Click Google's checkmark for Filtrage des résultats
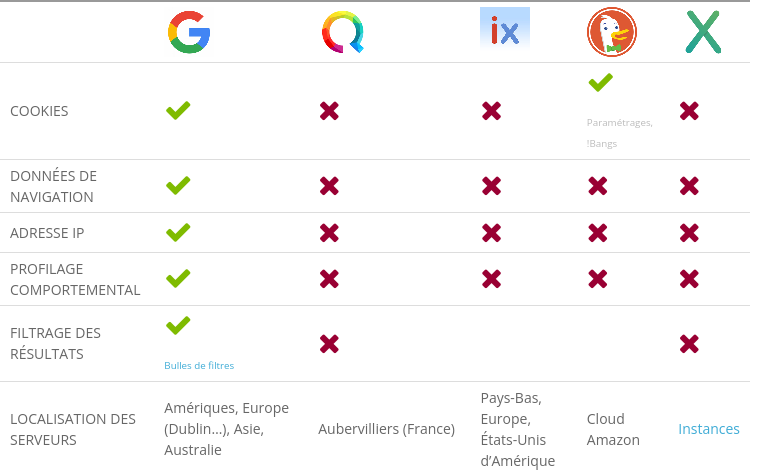761x473 pixels. coord(178,326)
